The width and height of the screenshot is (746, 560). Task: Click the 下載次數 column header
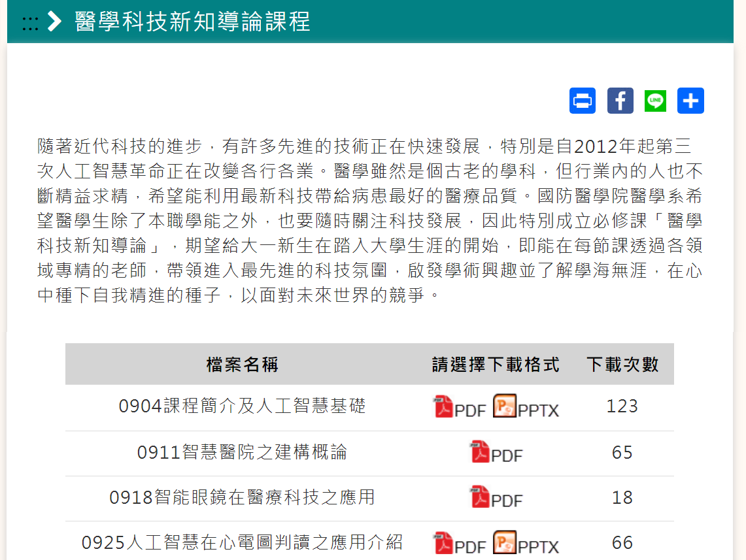622,365
